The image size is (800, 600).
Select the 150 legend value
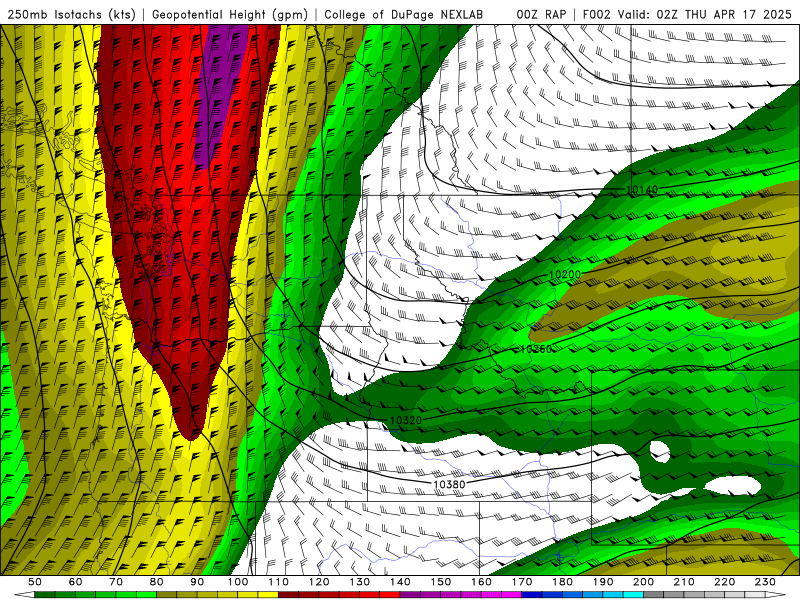(x=441, y=582)
